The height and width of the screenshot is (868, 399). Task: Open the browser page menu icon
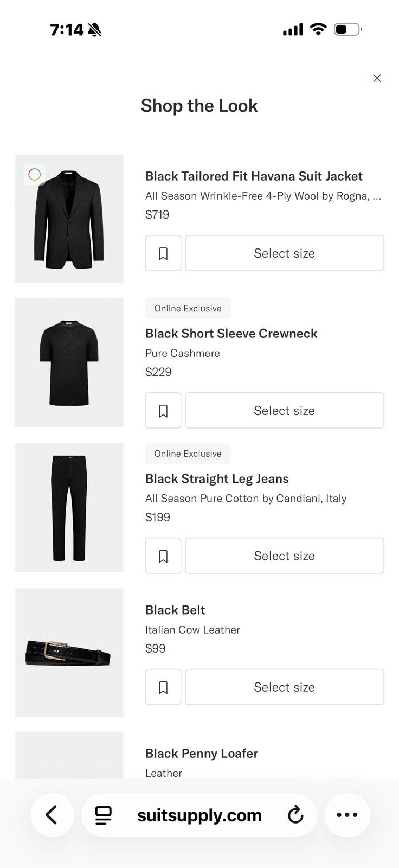click(x=103, y=815)
